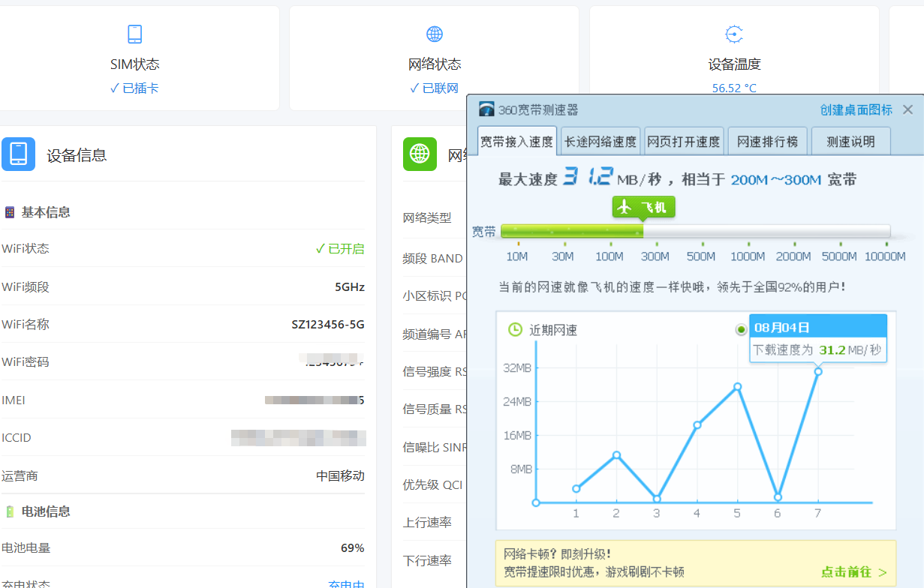924x588 pixels.
Task: Click the blurred ICCID value
Action: (298, 438)
